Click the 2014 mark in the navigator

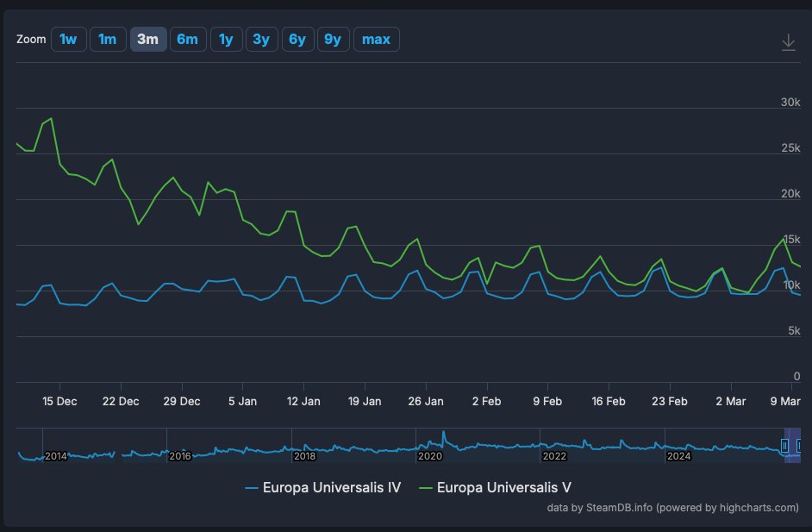(55, 456)
